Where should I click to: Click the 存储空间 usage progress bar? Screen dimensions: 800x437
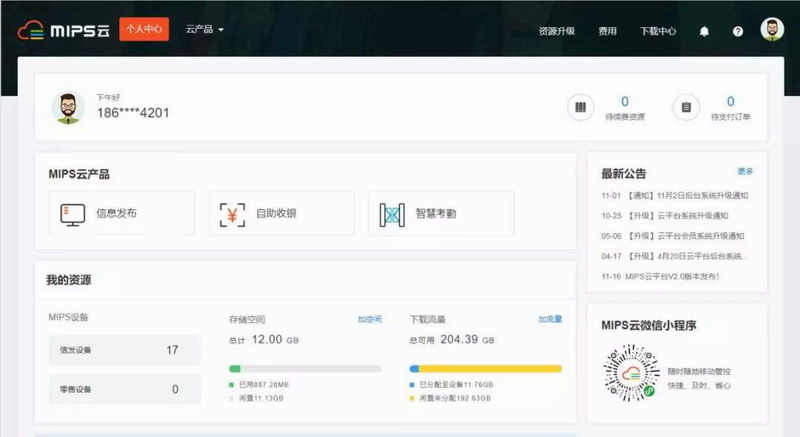click(x=305, y=369)
